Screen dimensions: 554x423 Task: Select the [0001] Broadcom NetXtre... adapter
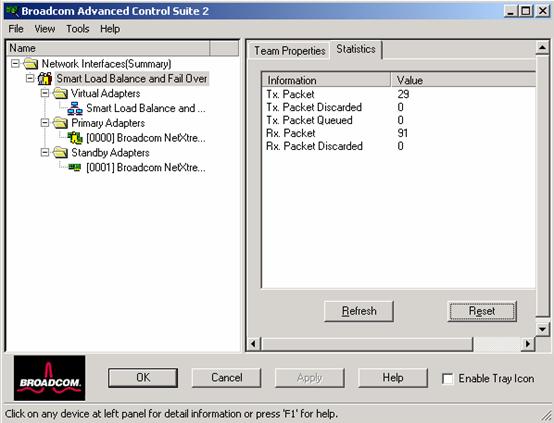(146, 167)
